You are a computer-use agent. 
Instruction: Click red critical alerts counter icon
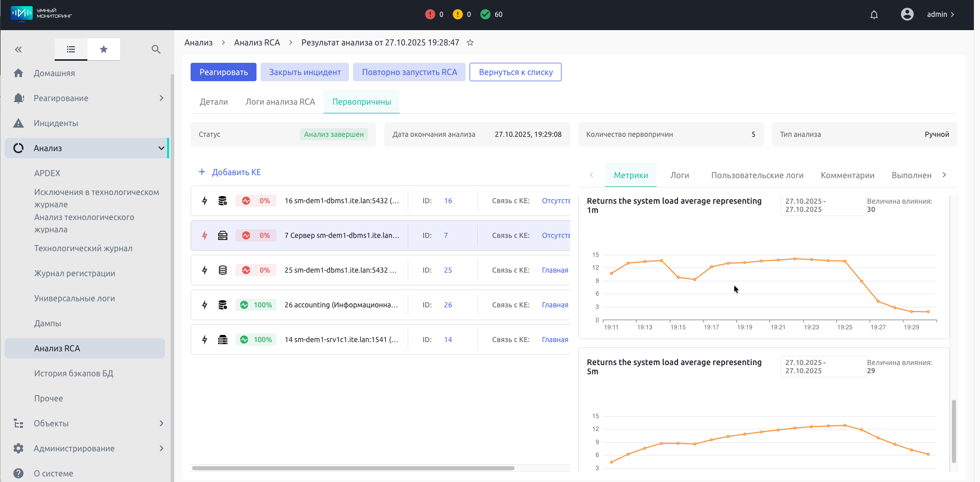(x=430, y=14)
